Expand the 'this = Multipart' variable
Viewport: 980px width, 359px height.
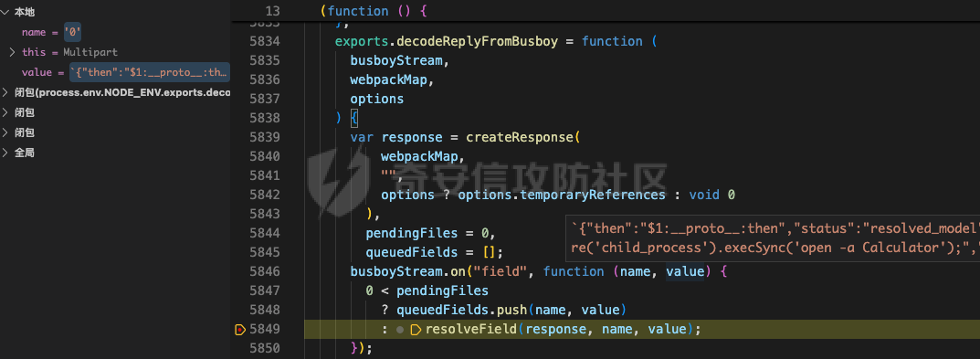[x=13, y=53]
